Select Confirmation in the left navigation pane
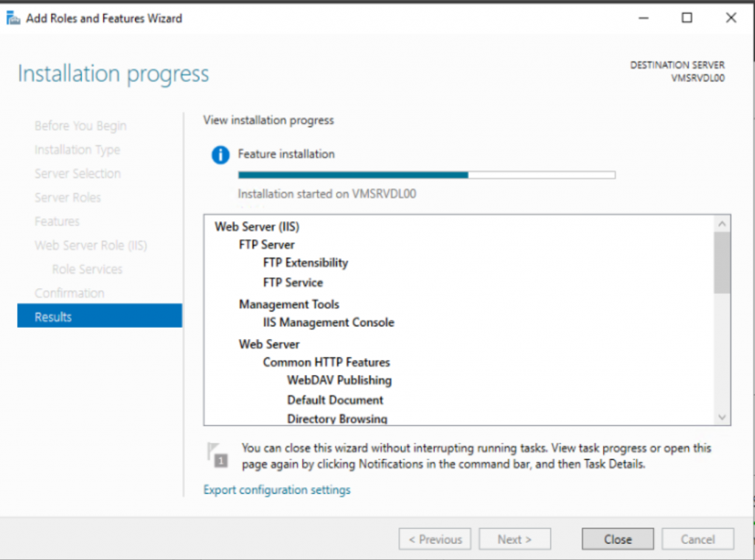The image size is (755, 560). [69, 293]
